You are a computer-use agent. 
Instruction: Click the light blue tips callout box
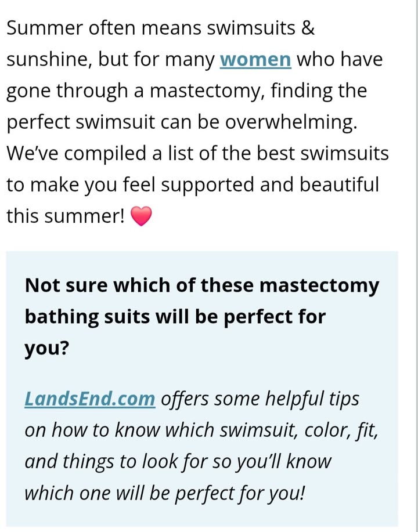click(201, 389)
